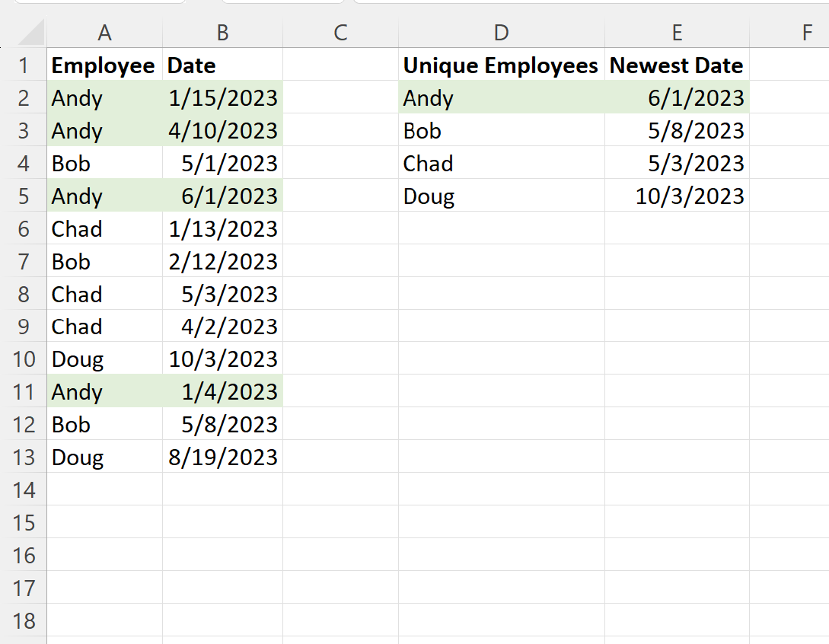Select Newest Date cell showing 10/3/2023
The width and height of the screenshot is (829, 644).
[677, 196]
